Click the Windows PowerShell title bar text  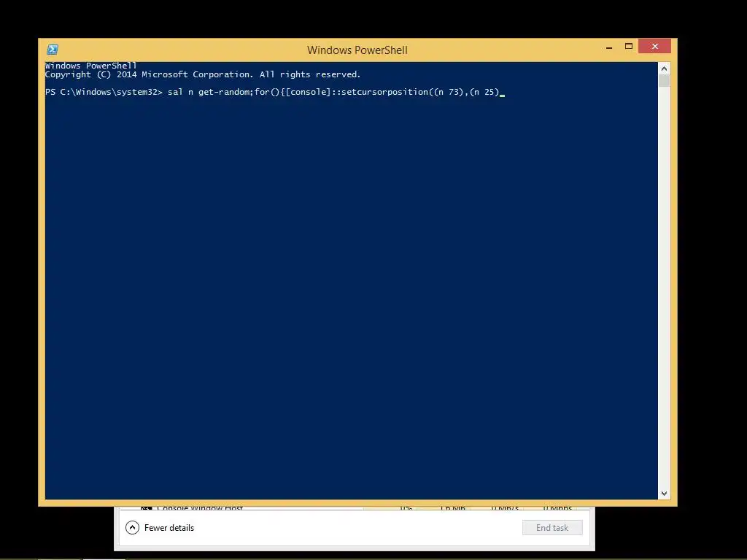(357, 50)
